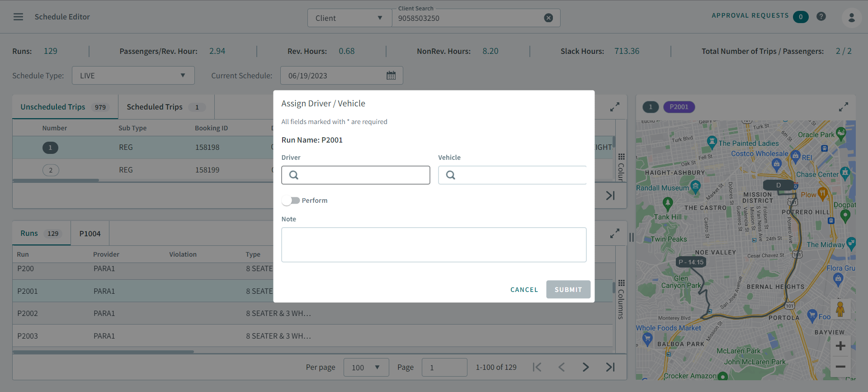Open the Schedule Type LIVE dropdown
The width and height of the screenshot is (868, 392).
[133, 76]
